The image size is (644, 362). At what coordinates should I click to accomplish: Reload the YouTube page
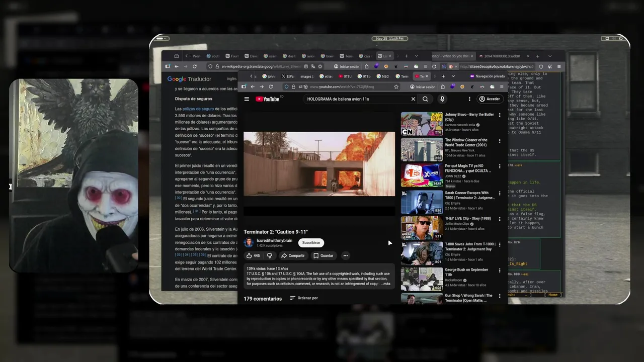pos(270,86)
